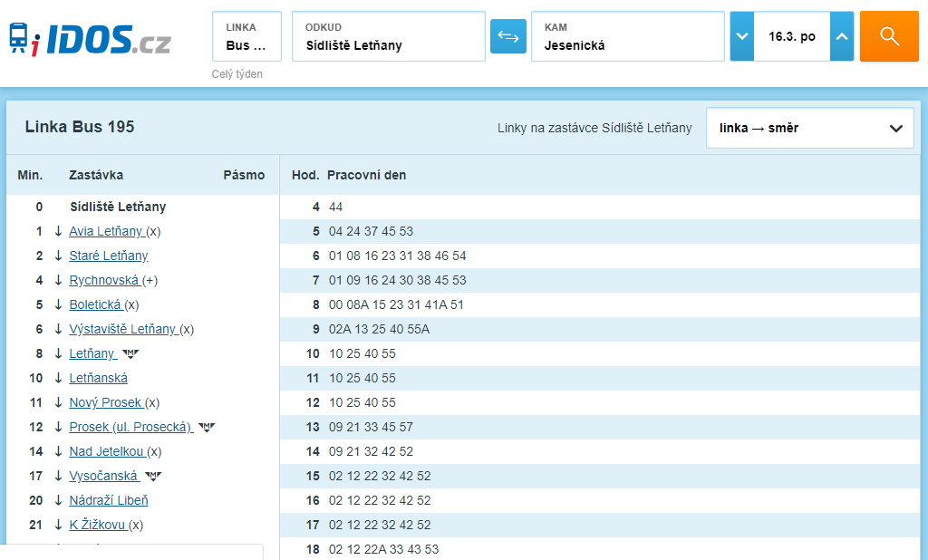
Task: Open the Staré Letňany stop link
Action: 109,256
